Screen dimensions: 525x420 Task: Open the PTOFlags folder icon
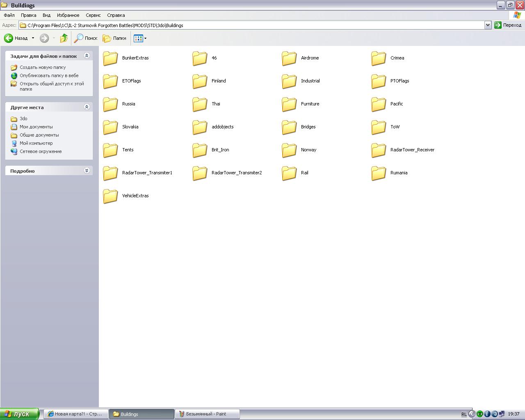[379, 81]
